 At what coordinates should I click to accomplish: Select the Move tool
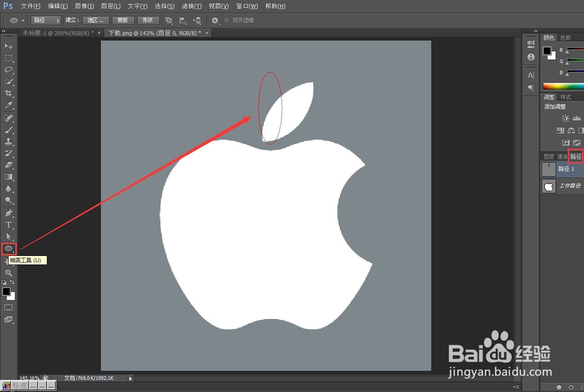[9, 46]
